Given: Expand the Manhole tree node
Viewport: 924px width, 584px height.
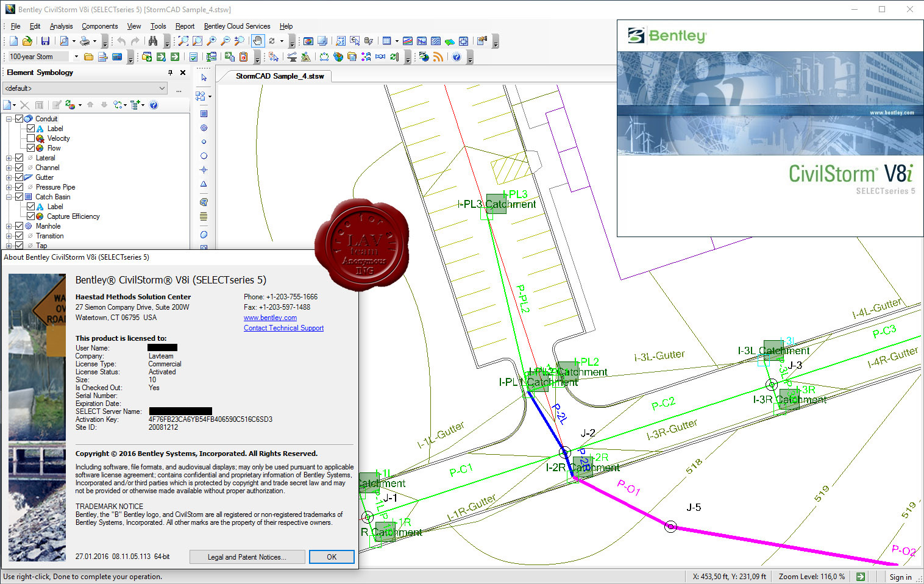Looking at the screenshot, I should pos(9,226).
